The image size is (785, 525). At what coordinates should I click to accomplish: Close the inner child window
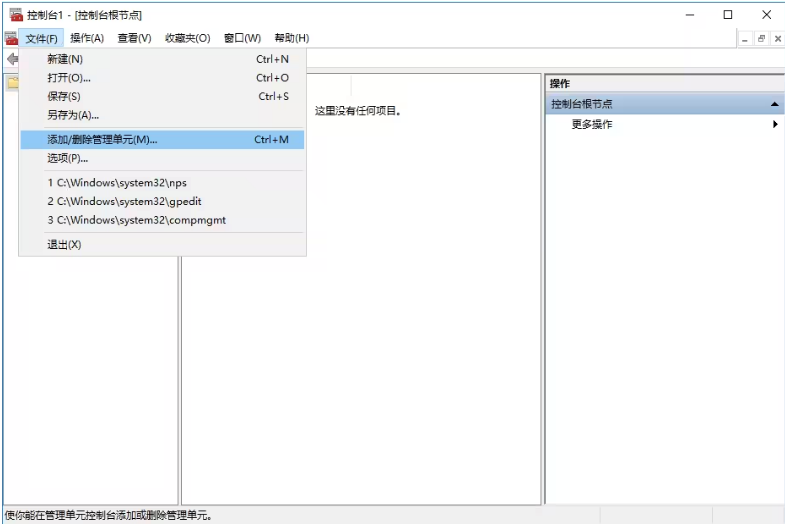[x=777, y=39]
